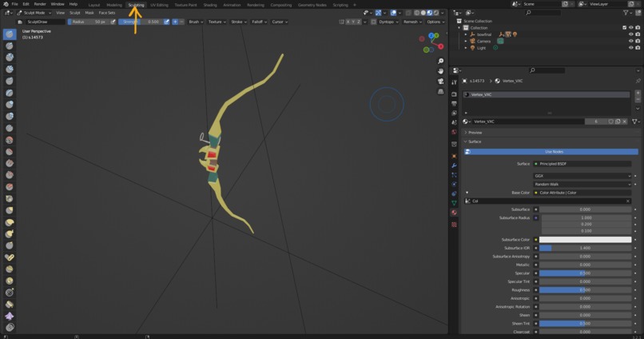The image size is (644, 339).
Task: Add a new material slot
Action: coord(638,93)
